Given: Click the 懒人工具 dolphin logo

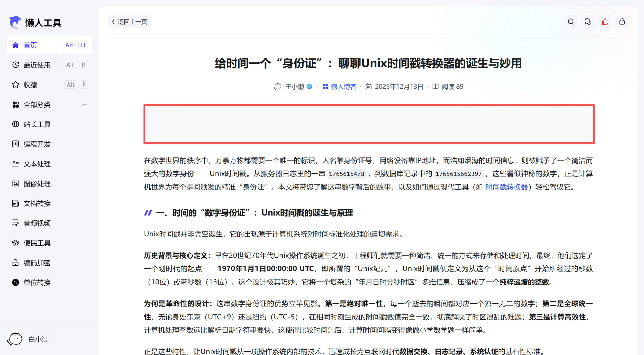Looking at the screenshot, I should pos(15,22).
